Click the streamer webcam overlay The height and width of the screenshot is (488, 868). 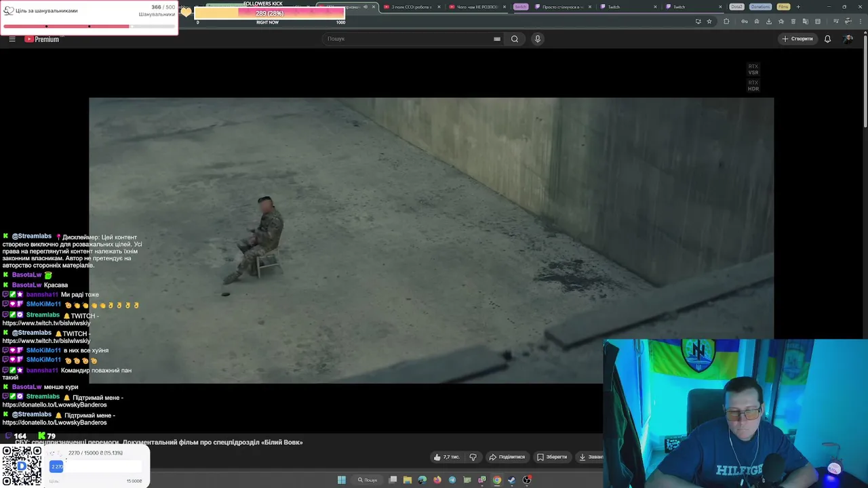[x=735, y=413]
